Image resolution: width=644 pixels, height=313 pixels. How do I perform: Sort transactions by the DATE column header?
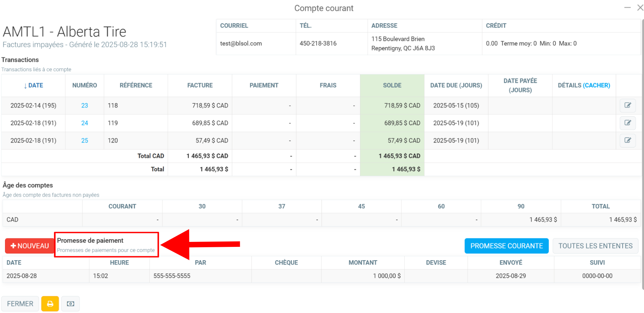34,85
